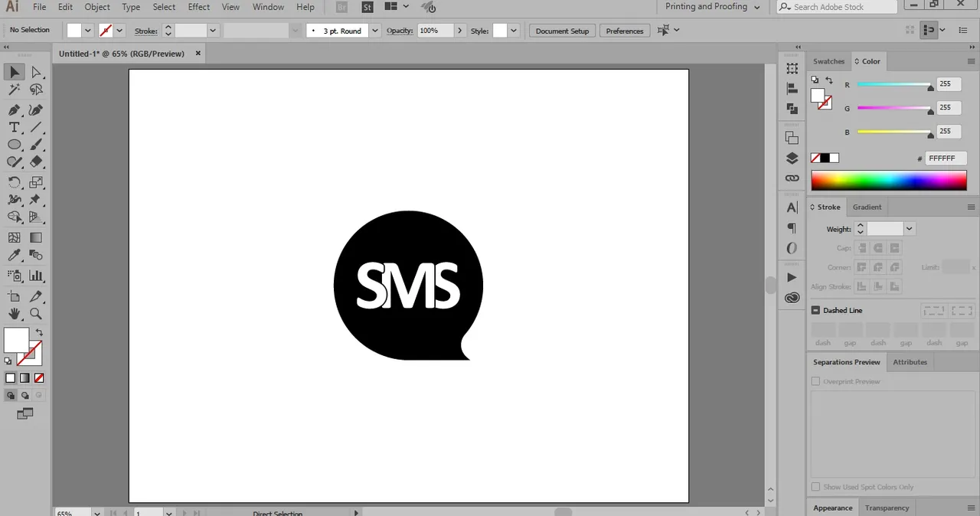Select the Hand tool

[15, 314]
